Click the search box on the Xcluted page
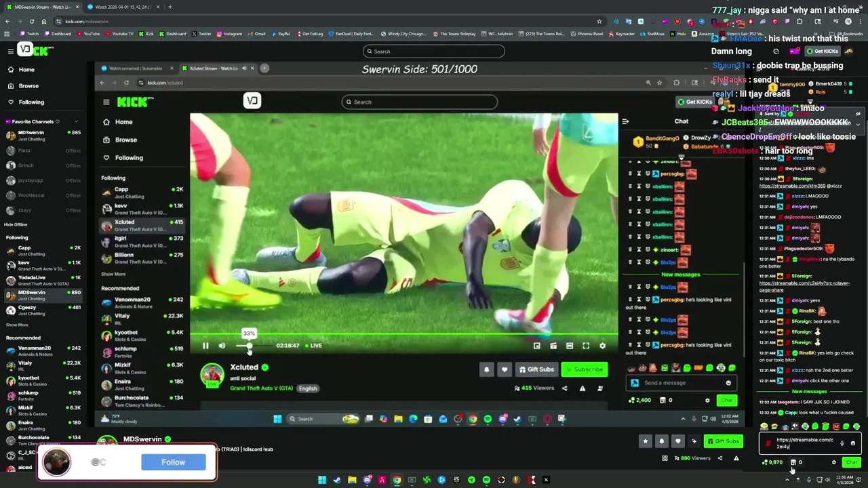The height and width of the screenshot is (488, 868). (420, 102)
